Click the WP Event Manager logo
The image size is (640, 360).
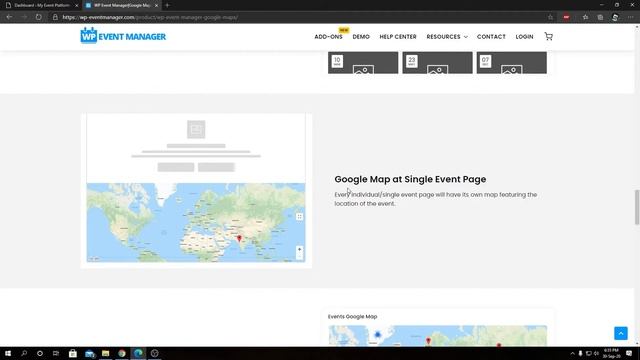point(123,36)
